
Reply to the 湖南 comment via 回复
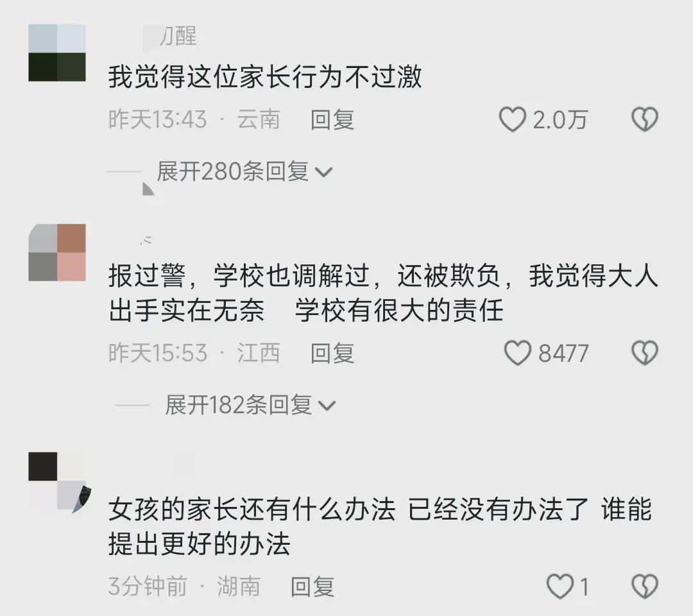[x=312, y=586]
